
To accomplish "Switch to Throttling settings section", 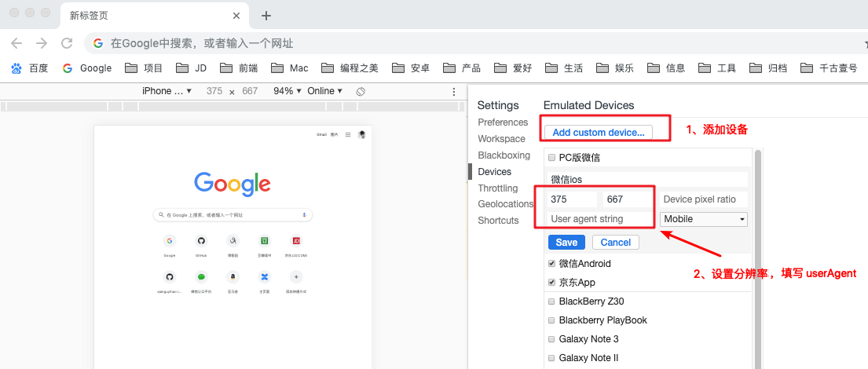I will pos(497,188).
